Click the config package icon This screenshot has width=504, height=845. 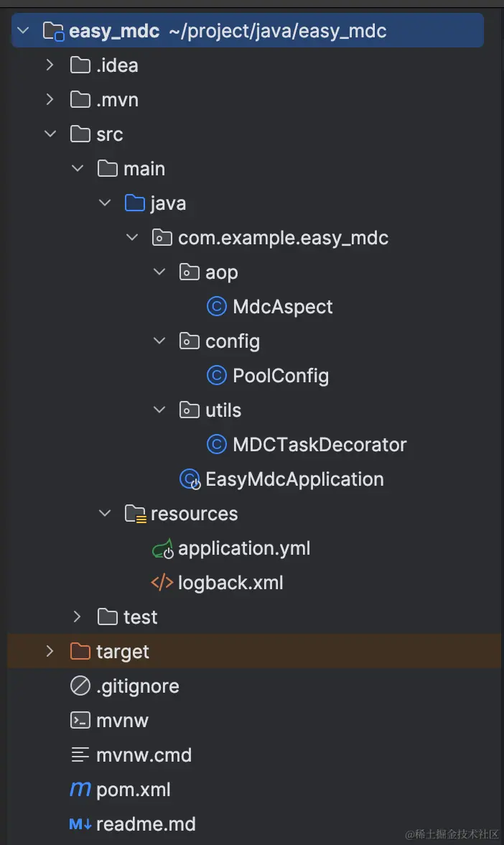(x=189, y=341)
